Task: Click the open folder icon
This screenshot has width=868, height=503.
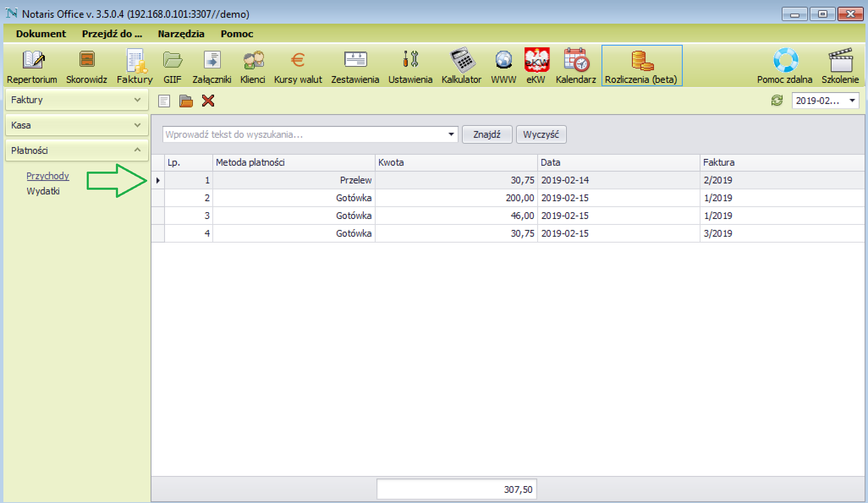Action: (186, 101)
